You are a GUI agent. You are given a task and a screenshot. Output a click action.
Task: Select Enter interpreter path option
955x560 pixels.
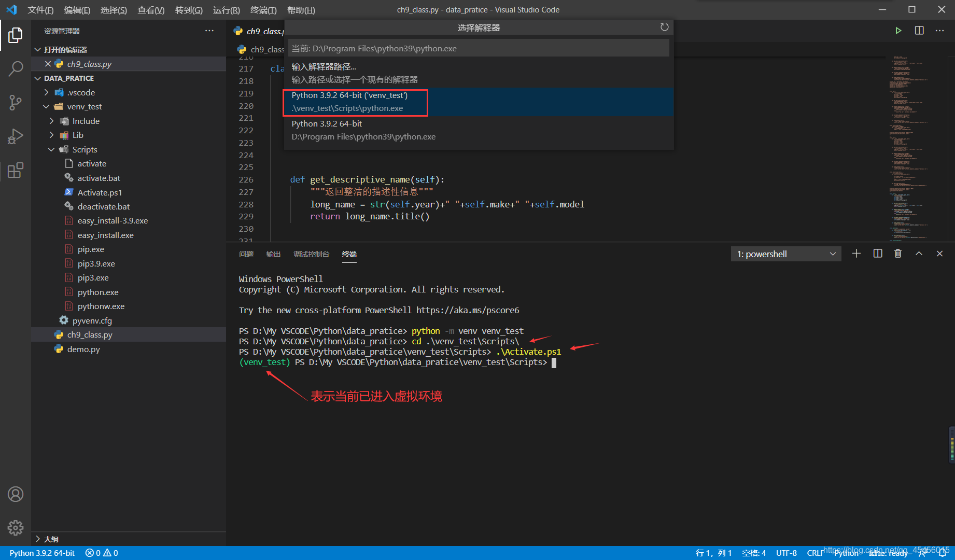click(x=479, y=73)
